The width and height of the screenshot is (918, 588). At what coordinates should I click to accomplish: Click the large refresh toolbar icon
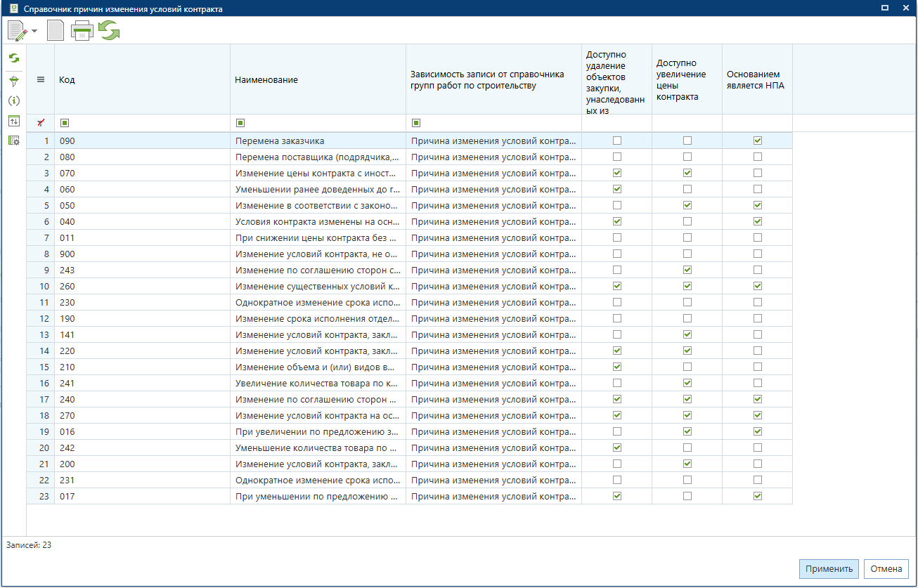pos(108,31)
